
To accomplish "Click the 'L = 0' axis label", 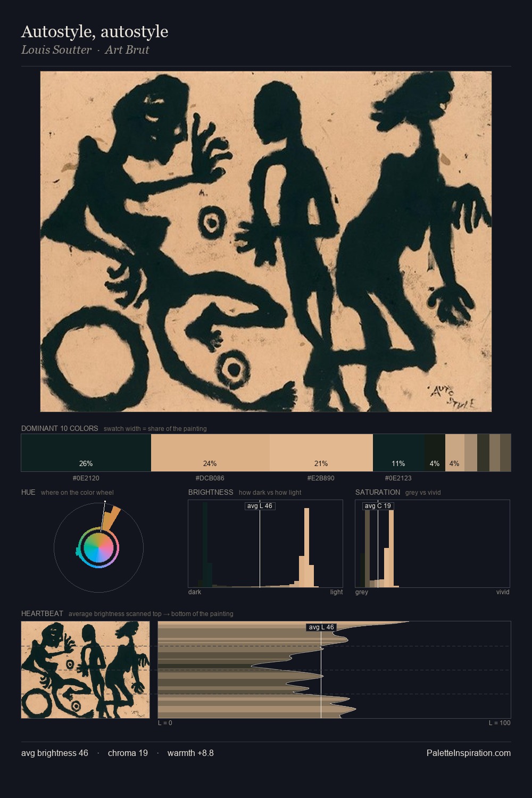I will (x=165, y=723).
